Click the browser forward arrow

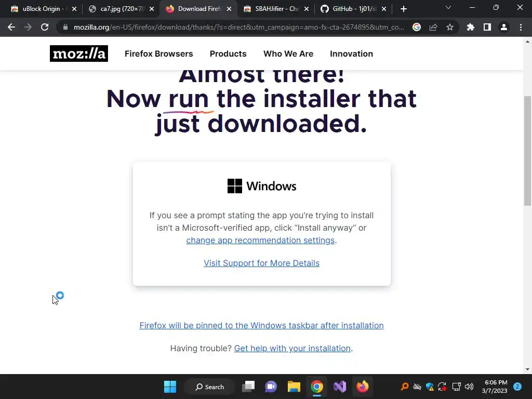point(28,27)
